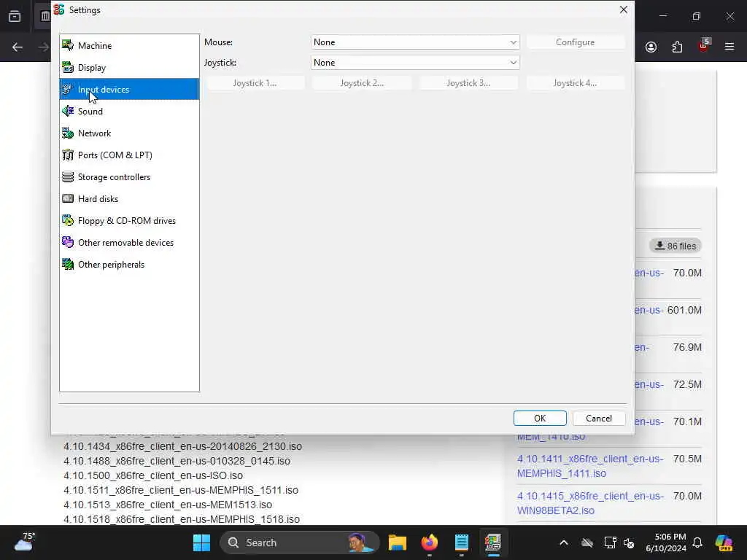Click the 4.10.1434 20140826_2130.iso file text
747x560 pixels.
182,446
